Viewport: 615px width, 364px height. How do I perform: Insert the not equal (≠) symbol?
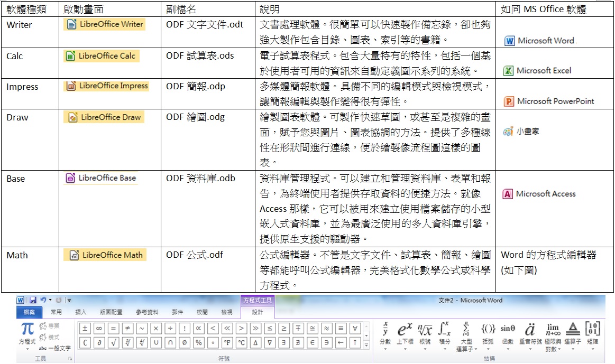tap(127, 328)
